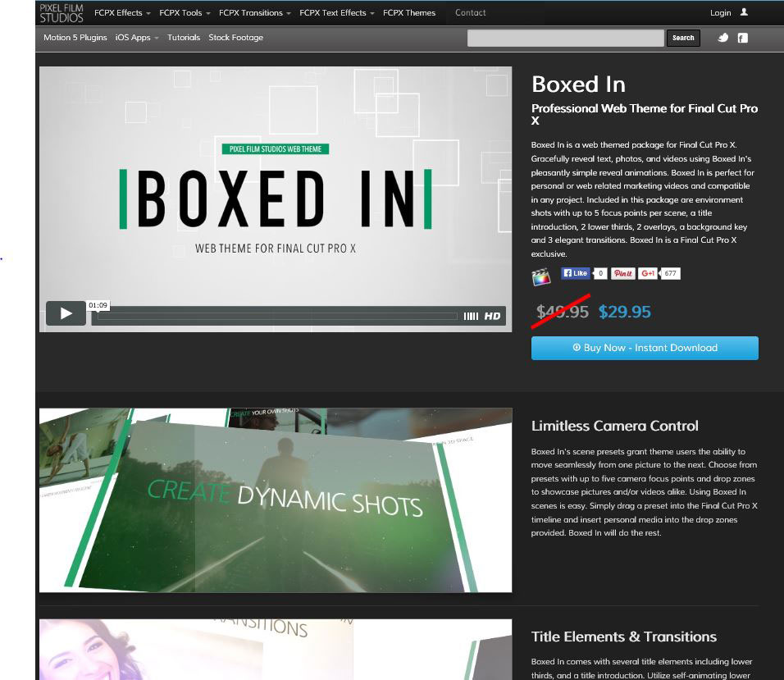Open the Tutorials page
This screenshot has height=680, width=784.
tap(184, 38)
